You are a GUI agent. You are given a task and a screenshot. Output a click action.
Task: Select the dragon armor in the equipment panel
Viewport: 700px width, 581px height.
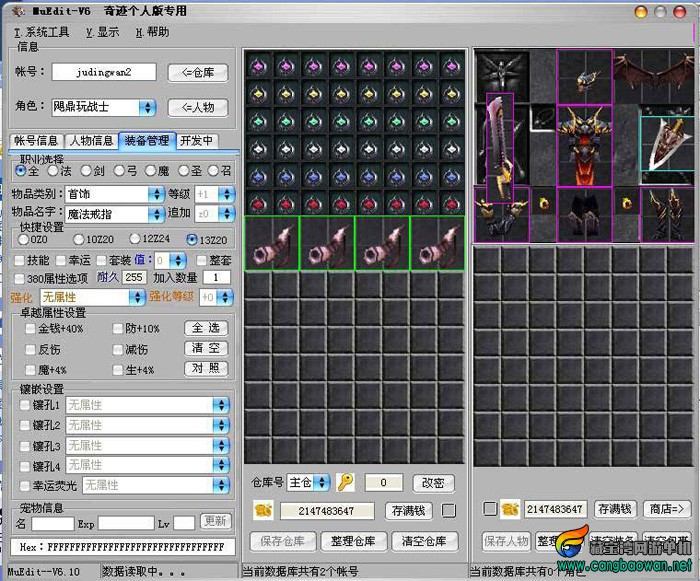point(584,146)
